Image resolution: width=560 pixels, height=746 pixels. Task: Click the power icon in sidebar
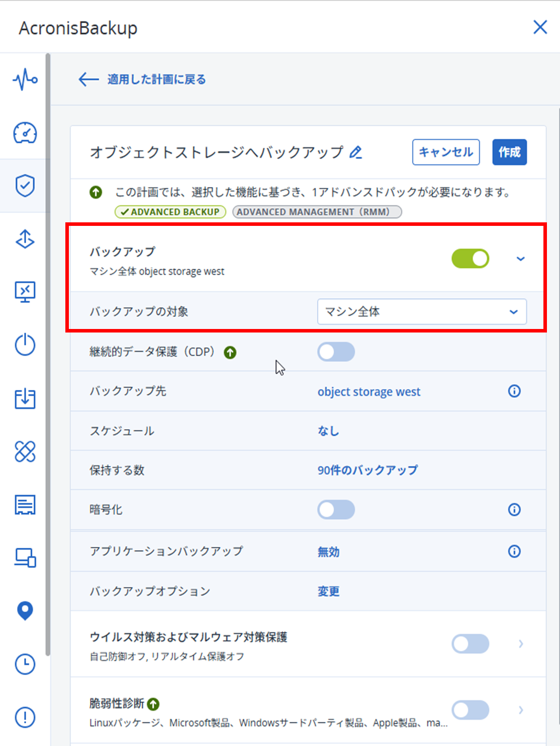[x=25, y=345]
